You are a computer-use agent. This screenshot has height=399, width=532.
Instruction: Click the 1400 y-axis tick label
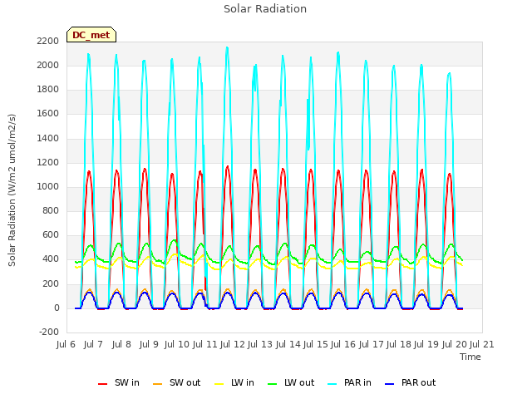pos(48,138)
